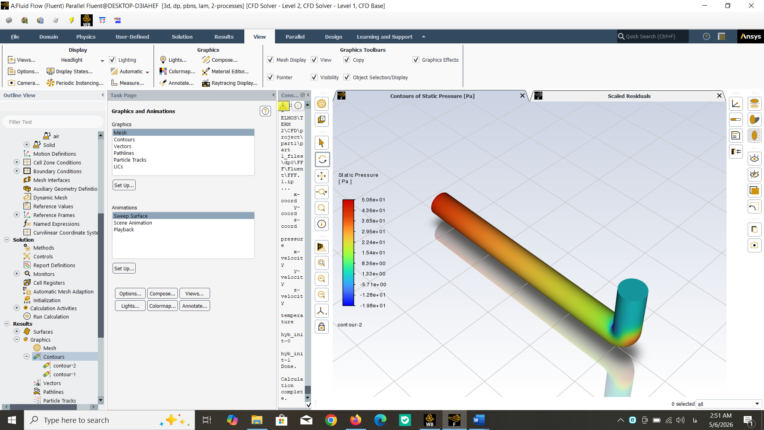
Task: Click the mesh display icon atop graphics toolbar
Action: pos(322,104)
